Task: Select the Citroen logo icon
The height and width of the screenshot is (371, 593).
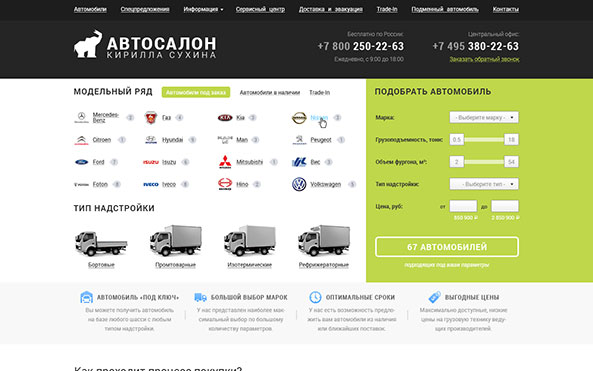Action: click(x=81, y=140)
